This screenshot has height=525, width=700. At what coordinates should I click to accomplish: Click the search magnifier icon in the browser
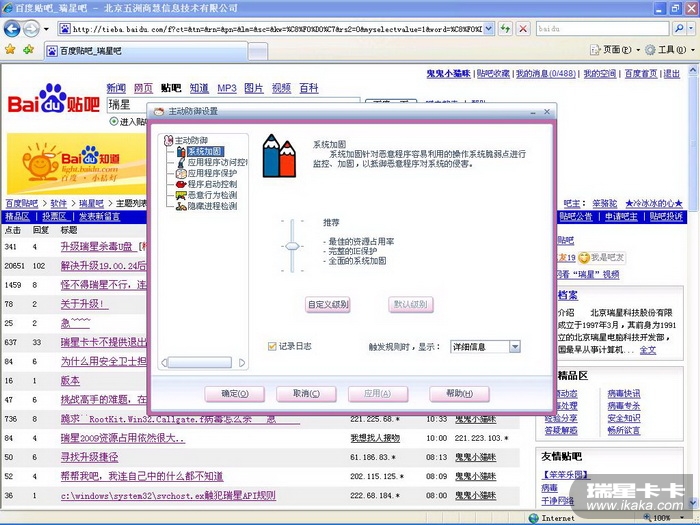(679, 29)
